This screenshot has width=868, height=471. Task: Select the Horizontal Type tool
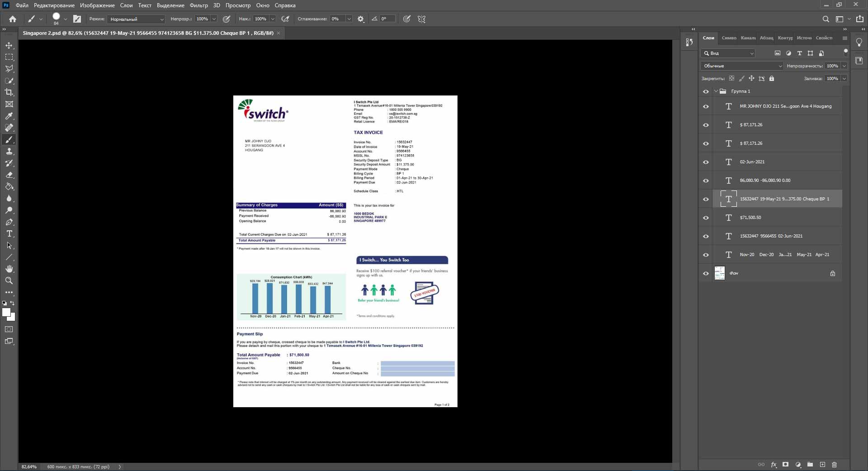click(9, 234)
